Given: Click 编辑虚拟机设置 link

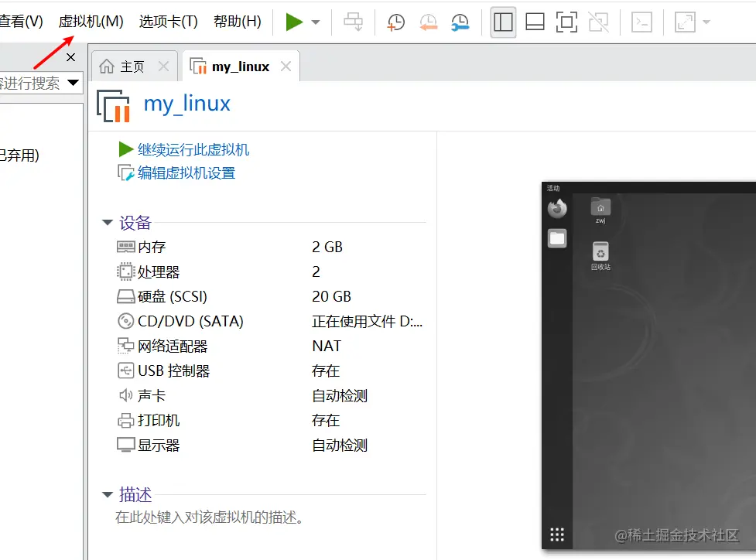Looking at the screenshot, I should coord(186,173).
